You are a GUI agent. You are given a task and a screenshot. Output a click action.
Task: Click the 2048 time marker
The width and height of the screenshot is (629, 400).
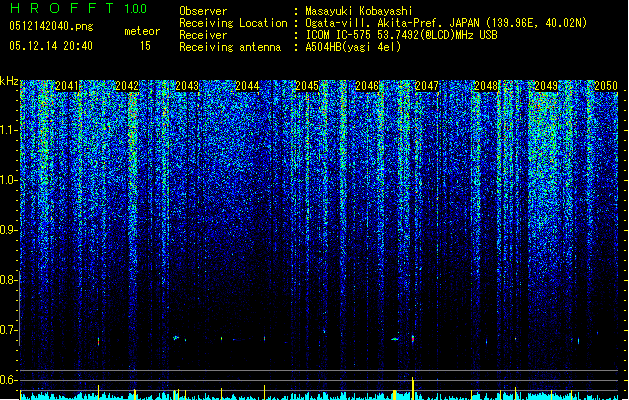(486, 86)
